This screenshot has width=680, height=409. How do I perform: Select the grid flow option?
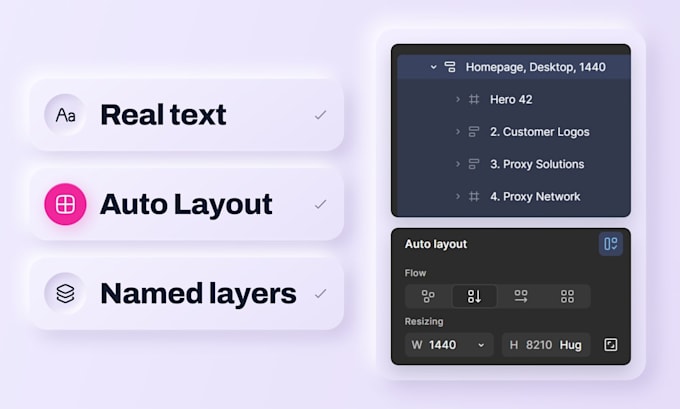pos(567,296)
